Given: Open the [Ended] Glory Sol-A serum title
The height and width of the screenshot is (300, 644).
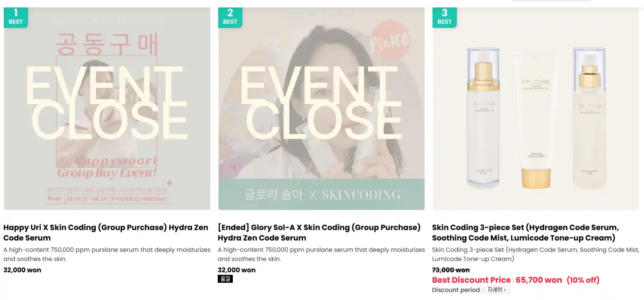Looking at the screenshot, I should 319,233.
